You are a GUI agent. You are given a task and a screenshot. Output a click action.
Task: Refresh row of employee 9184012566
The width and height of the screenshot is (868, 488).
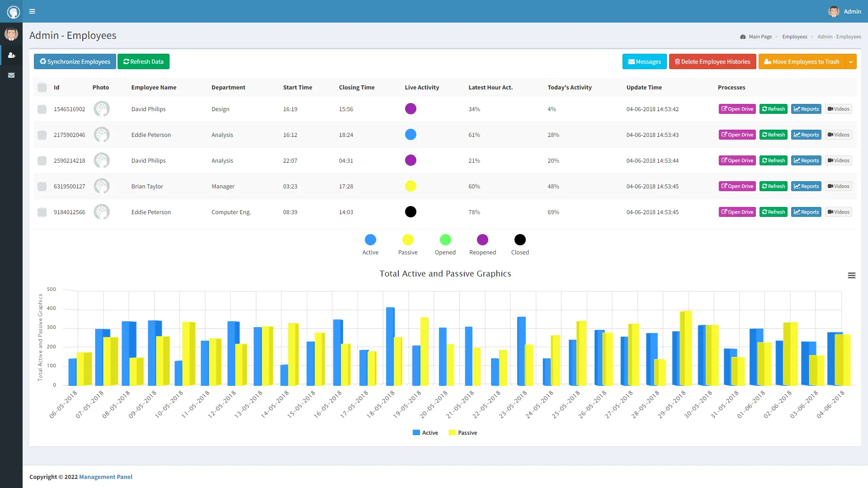(x=773, y=212)
